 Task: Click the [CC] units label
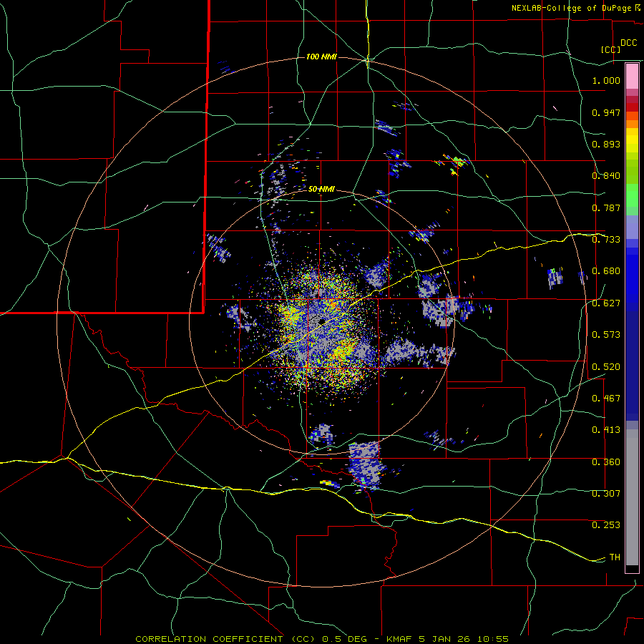pos(611,49)
